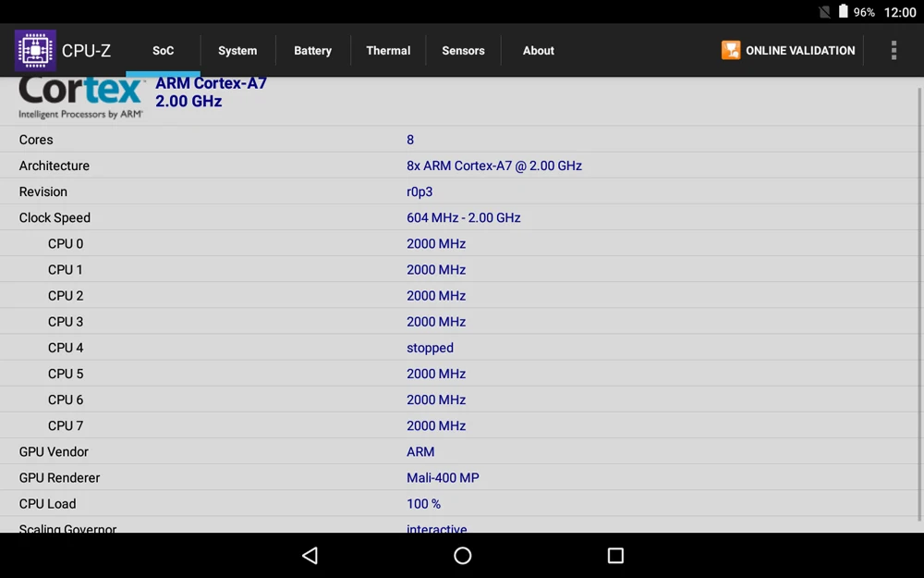This screenshot has width=924, height=578.
Task: Select the 604 MHz - 2.00 GHz value
Action: (463, 217)
